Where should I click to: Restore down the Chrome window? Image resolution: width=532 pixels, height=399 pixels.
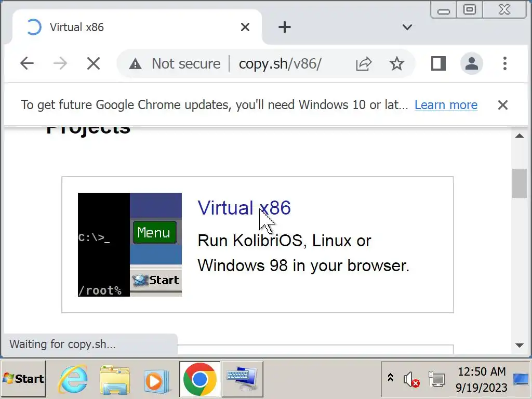coord(470,9)
